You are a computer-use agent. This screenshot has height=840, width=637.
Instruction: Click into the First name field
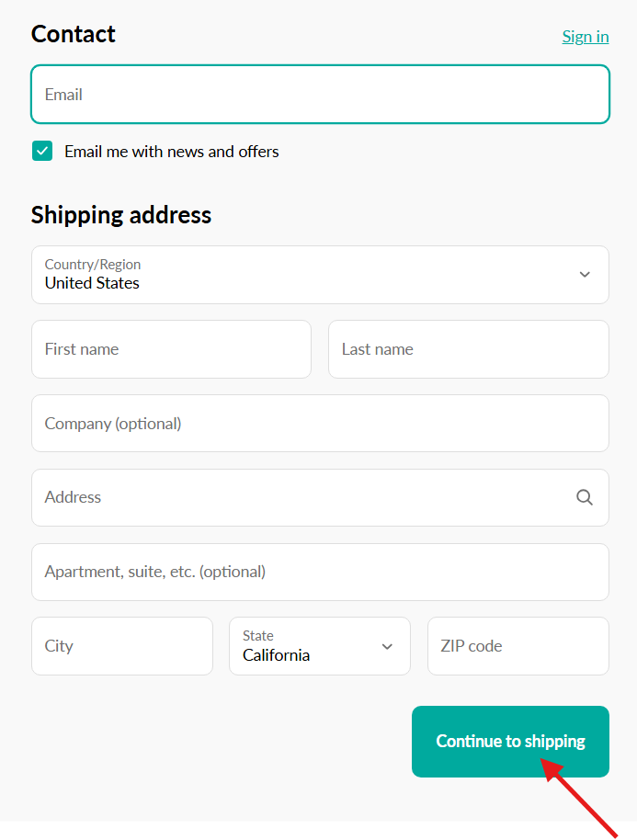[x=171, y=349]
